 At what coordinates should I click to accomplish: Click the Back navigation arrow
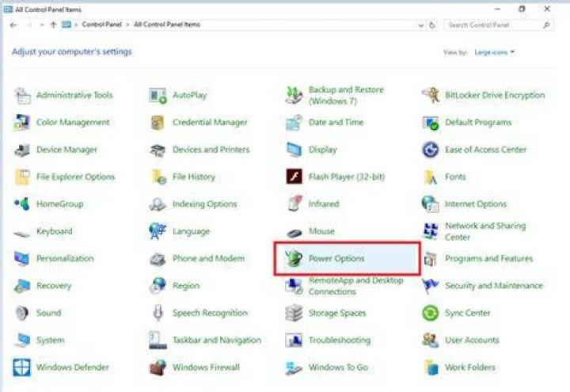click(x=13, y=25)
